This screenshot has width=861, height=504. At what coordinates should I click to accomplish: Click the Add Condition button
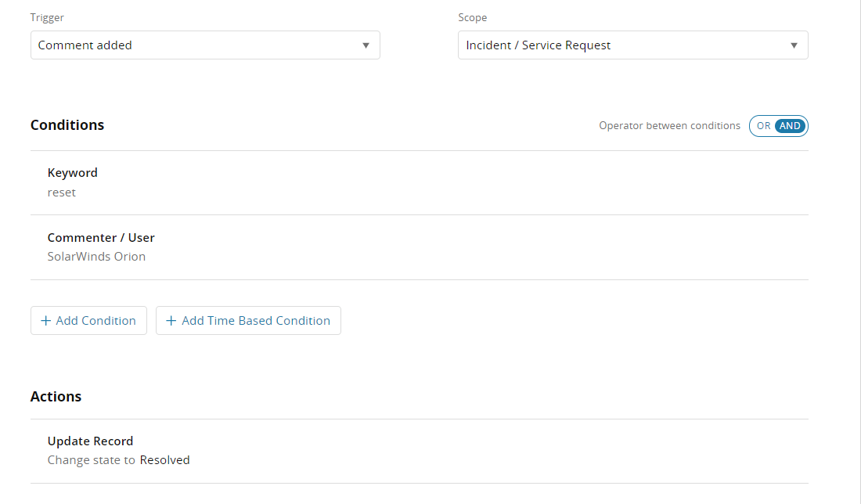click(x=88, y=321)
